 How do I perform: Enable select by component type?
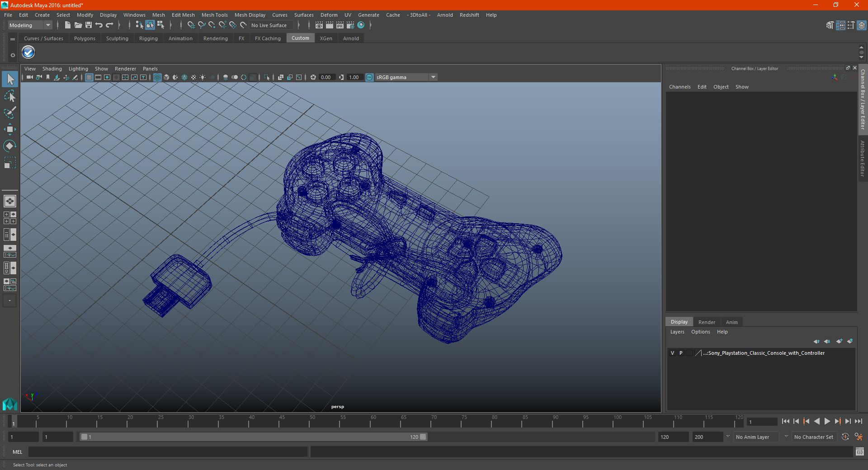(x=160, y=25)
